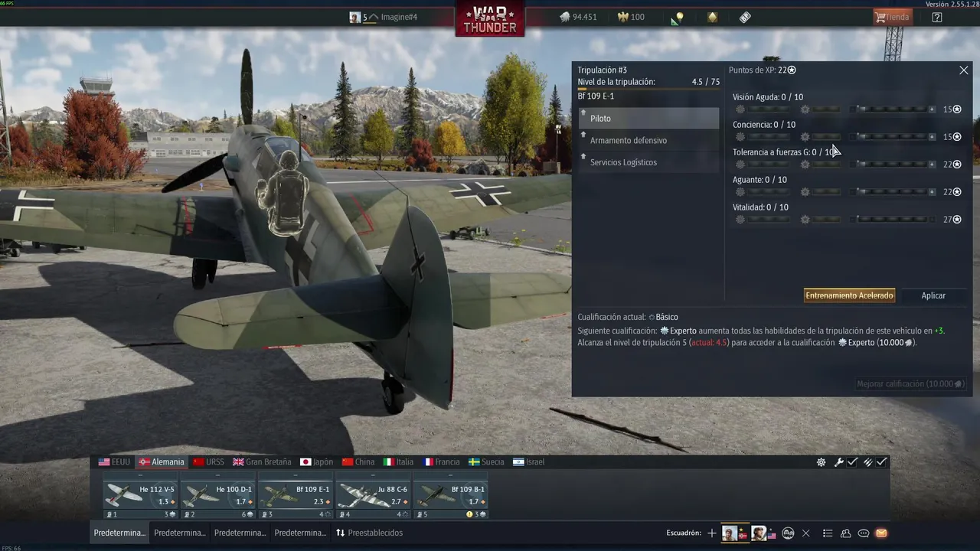Viewport: 980px width, 551px height.
Task: Open the gear settings icon above hangar slots
Action: tap(821, 462)
